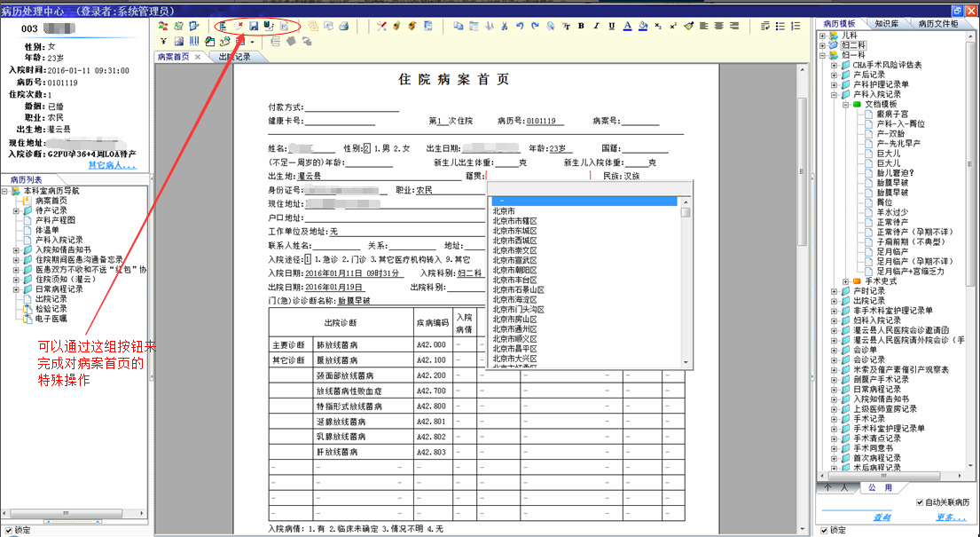Viewport: 980px width, 537px height.
Task: Apply superscript formatting
Action: coord(673,26)
